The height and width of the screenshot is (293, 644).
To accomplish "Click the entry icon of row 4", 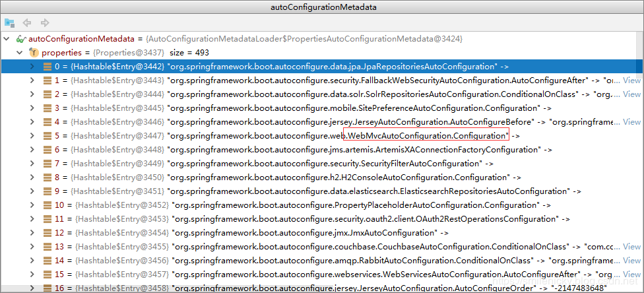I will click(48, 121).
